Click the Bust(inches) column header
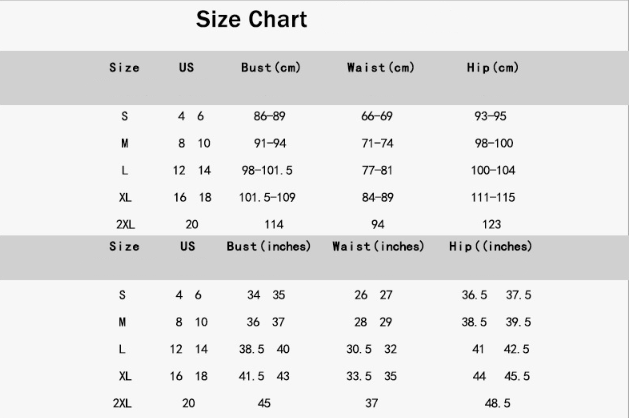The image size is (632, 418). click(x=269, y=246)
